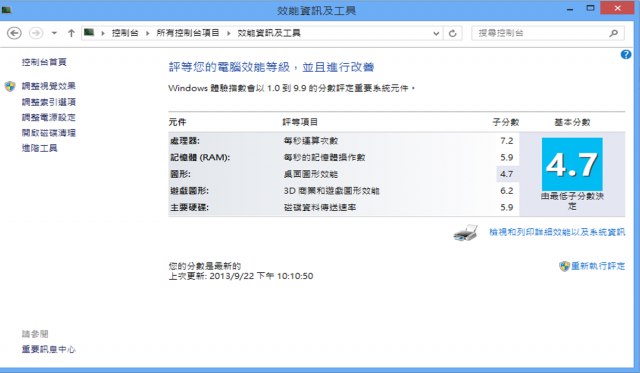
Task: Maximize the 效能資訊及工具 window
Action: 590,8
